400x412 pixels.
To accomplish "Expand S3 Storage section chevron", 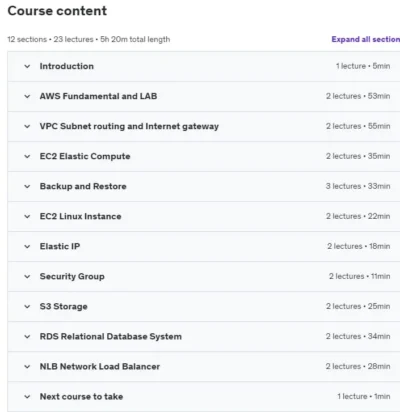I will pyautogui.click(x=27, y=306).
